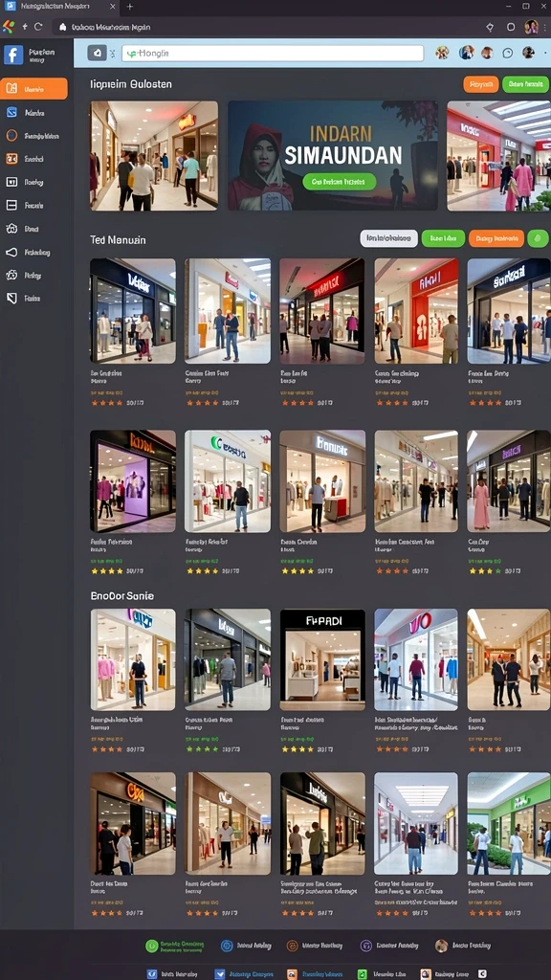This screenshot has height=980, width=551.
Task: Click the orange circle icon in sidebar
Action: [11, 136]
